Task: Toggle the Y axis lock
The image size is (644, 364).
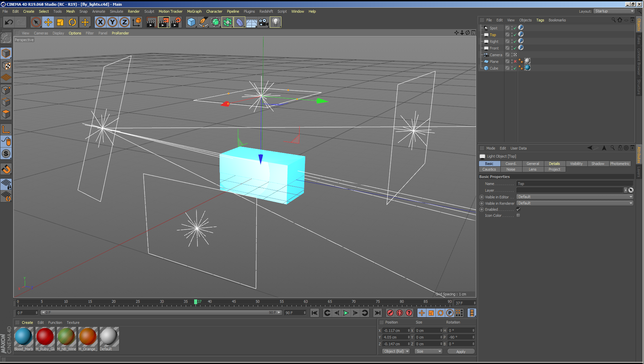Action: pyautogui.click(x=112, y=22)
